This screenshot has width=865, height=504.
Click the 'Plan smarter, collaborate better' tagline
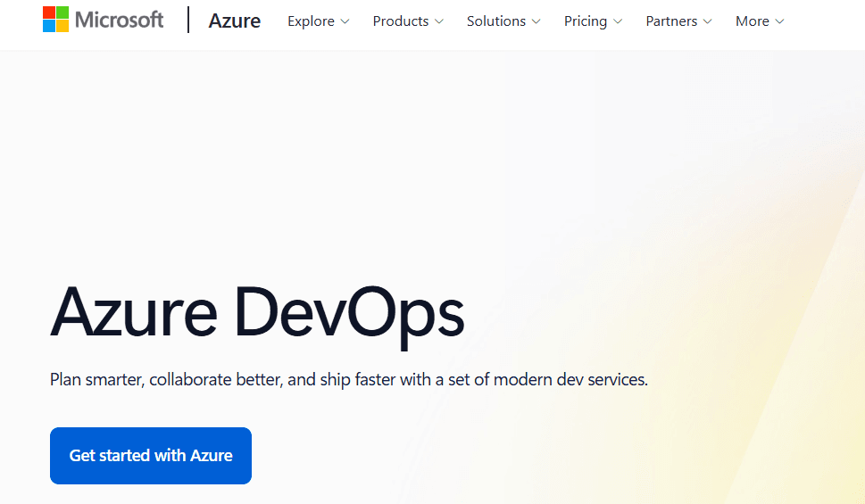coord(349,379)
